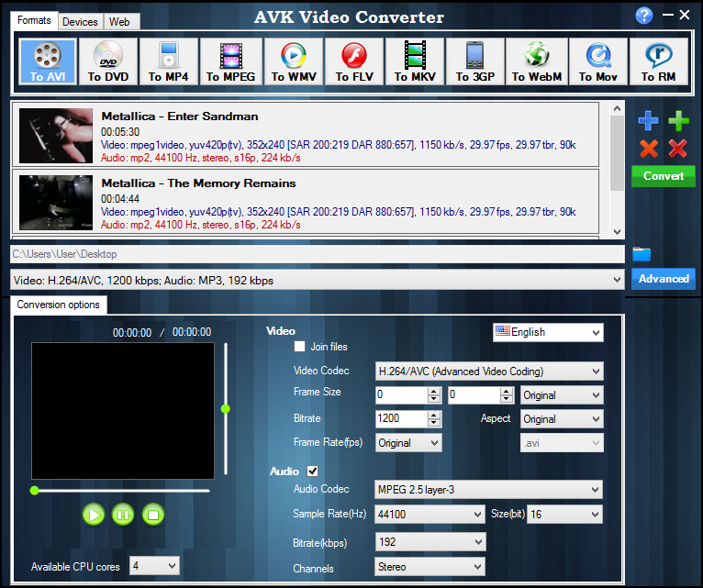
Task: Select the To RM format
Action: [x=659, y=61]
